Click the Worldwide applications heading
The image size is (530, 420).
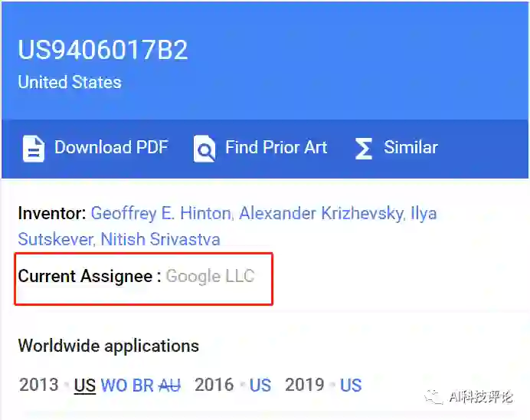click(x=108, y=346)
